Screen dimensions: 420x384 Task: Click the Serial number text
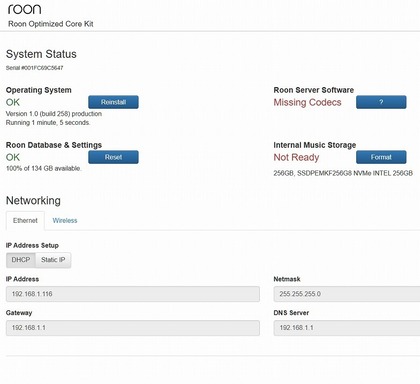(x=34, y=68)
